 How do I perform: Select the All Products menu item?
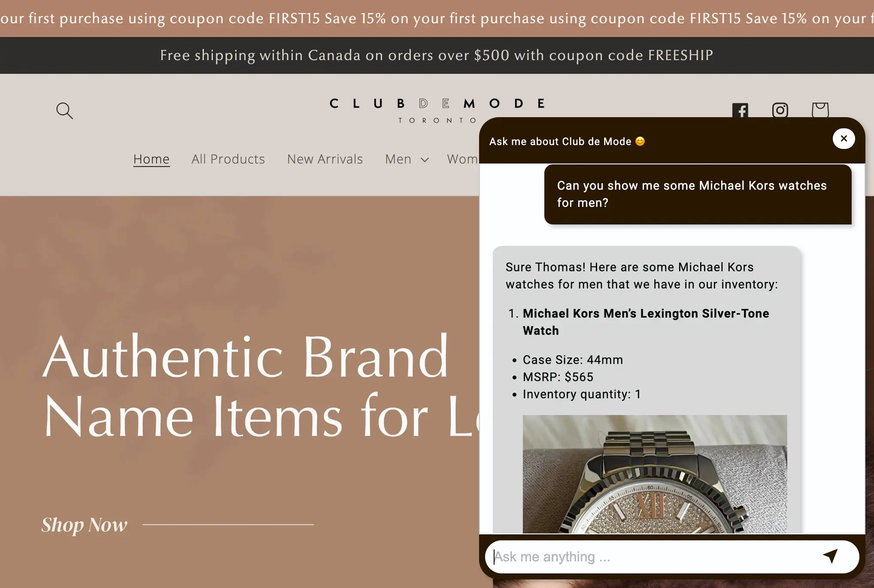point(228,158)
